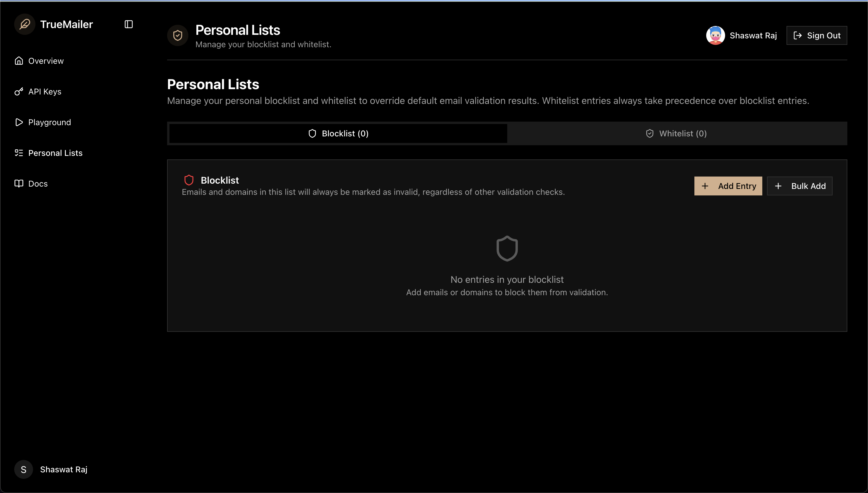
Task: Click the Overview home icon
Action: [x=19, y=61]
